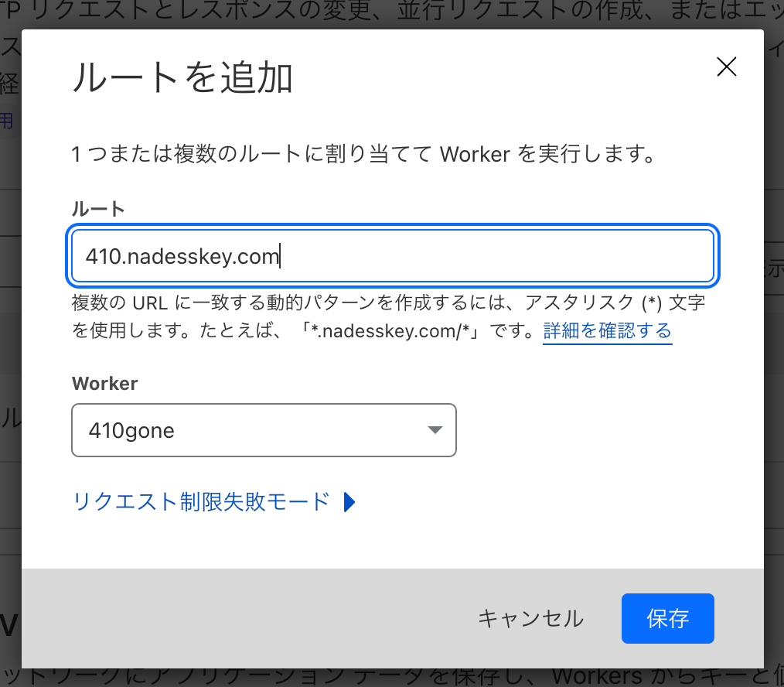The height and width of the screenshot is (687, 784).
Task: Close the ルートを追加 dialog with X
Action: pos(726,67)
